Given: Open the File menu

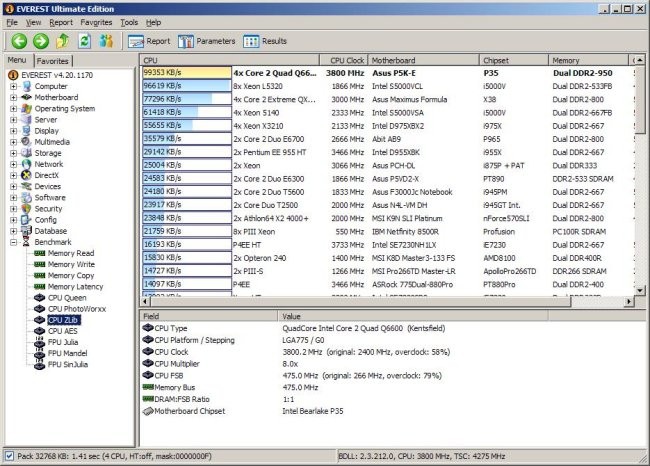Looking at the screenshot, I should pyautogui.click(x=12, y=22).
